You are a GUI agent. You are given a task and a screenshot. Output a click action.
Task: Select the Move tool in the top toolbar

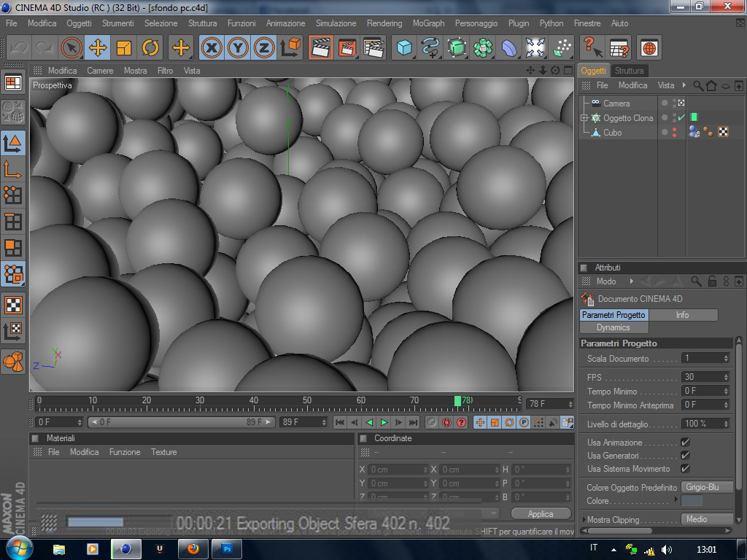tap(97, 48)
